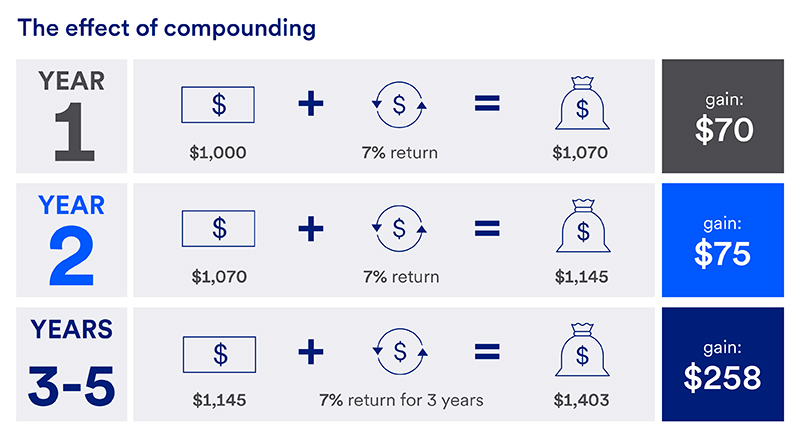
Task: Click the Year 1 dollar bill icon
Action: pyautogui.click(x=218, y=104)
